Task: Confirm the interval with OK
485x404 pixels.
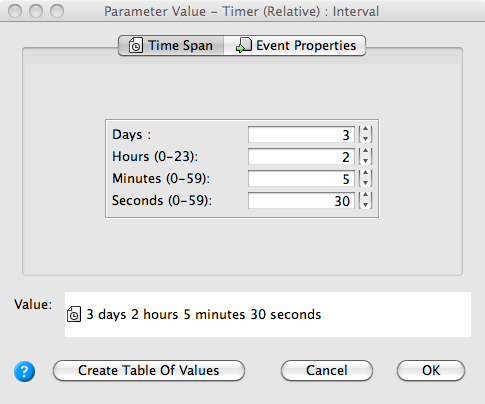Action: (431, 370)
